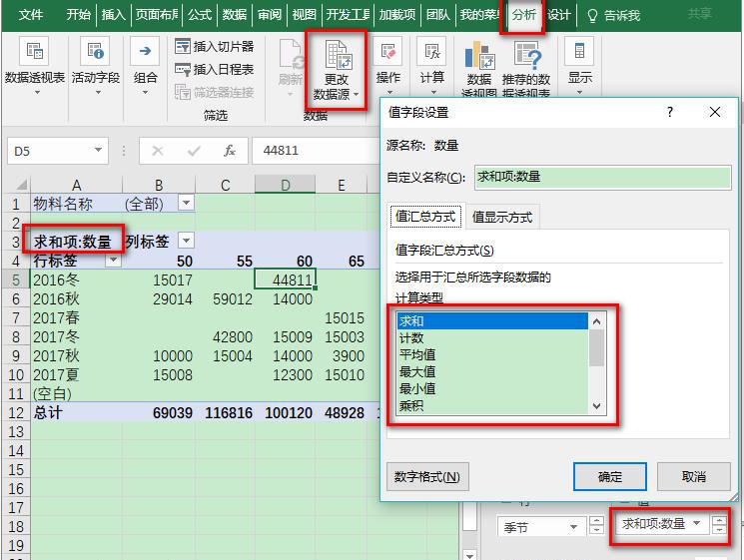
Task: Choose 最小值 in the summary list
Action: tap(492, 389)
